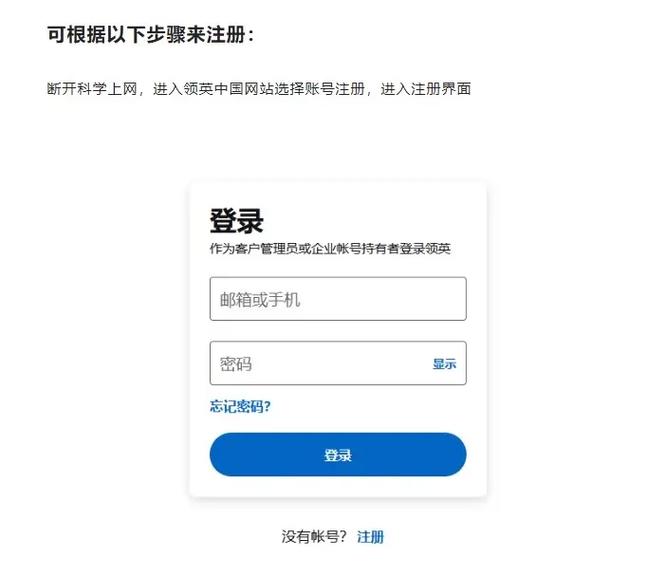Click the 没有帐号? text
This screenshot has width=647, height=577.
click(314, 537)
